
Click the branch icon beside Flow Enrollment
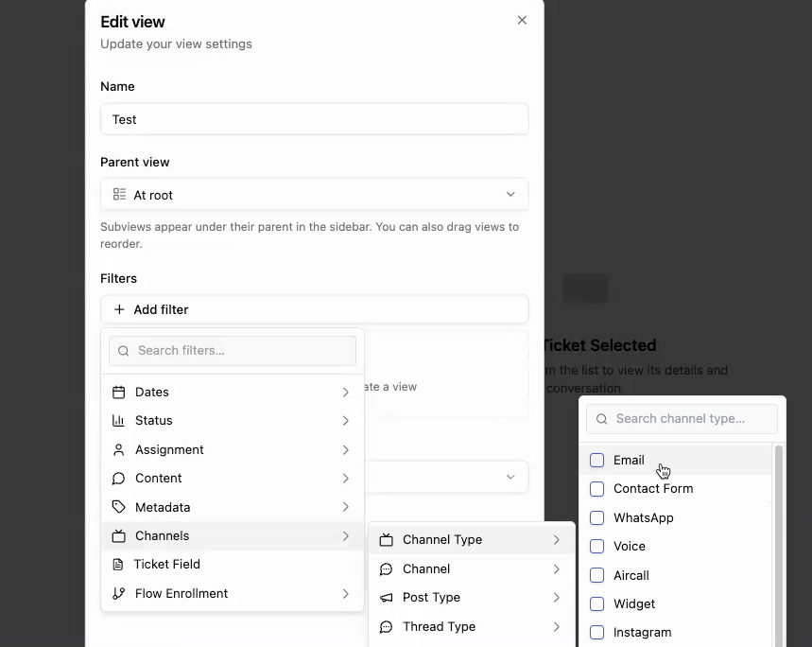click(119, 594)
